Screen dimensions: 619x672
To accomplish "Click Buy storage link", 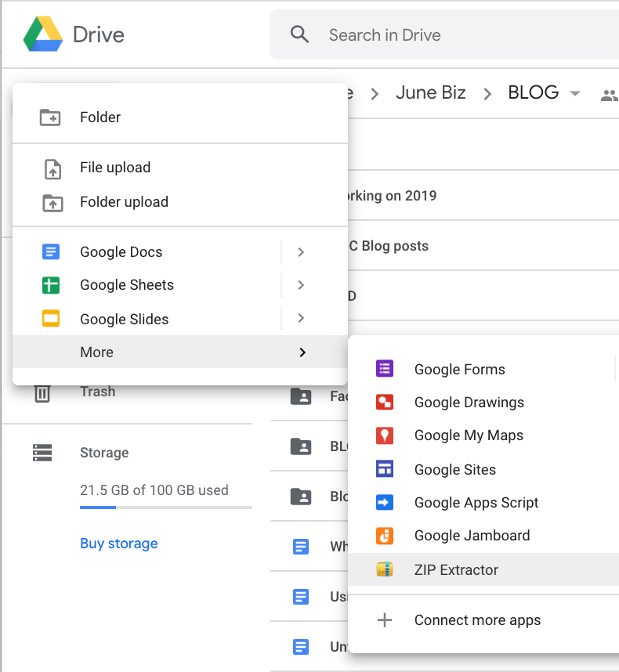I will (119, 544).
